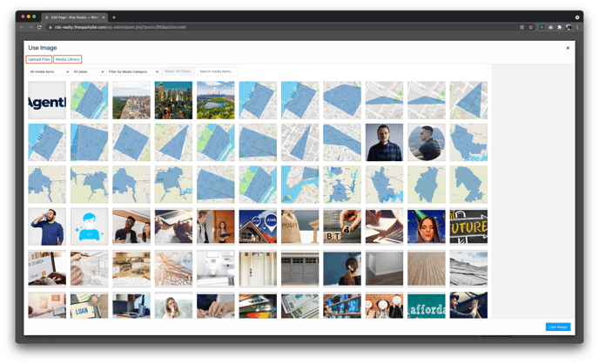Select the city skyline at dusk thumbnail
Viewport: 599px width, 364px height.
173,100
